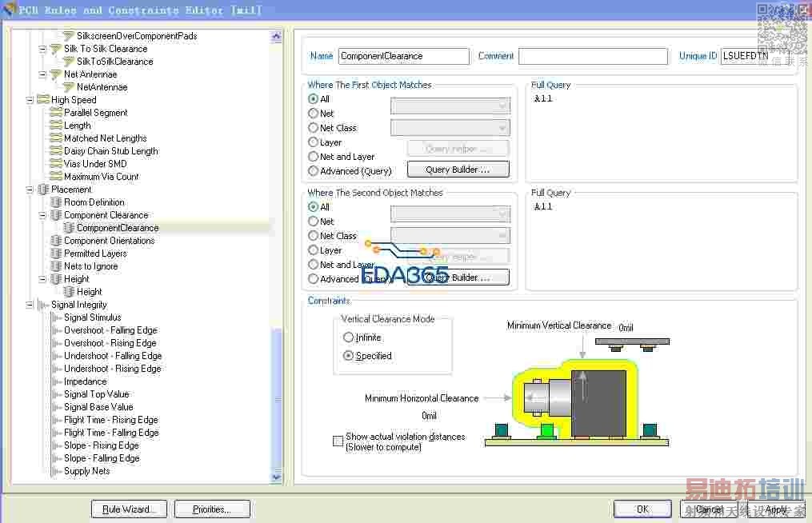The height and width of the screenshot is (523, 812).
Task: Click the tree vertical scrollbar thumb
Action: pos(277,400)
